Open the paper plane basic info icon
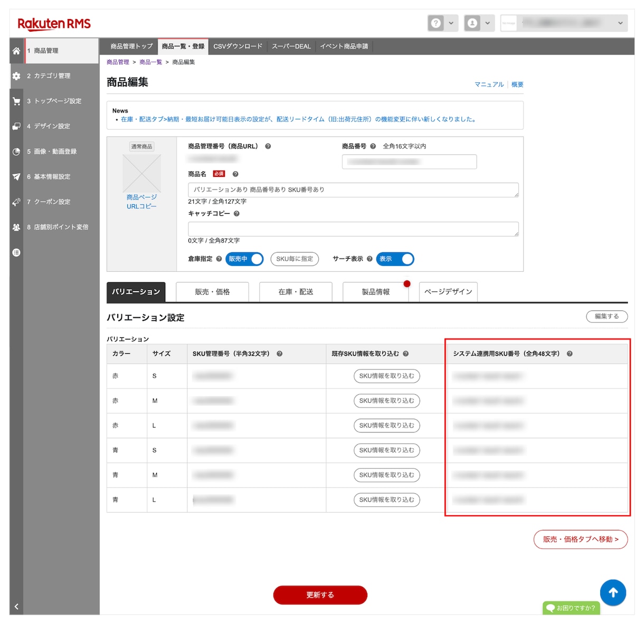Image resolution: width=644 pixels, height=644 pixels. 16,177
